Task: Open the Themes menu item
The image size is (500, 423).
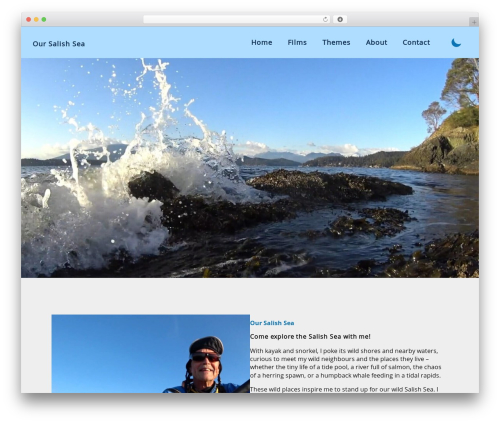Action: coord(336,42)
